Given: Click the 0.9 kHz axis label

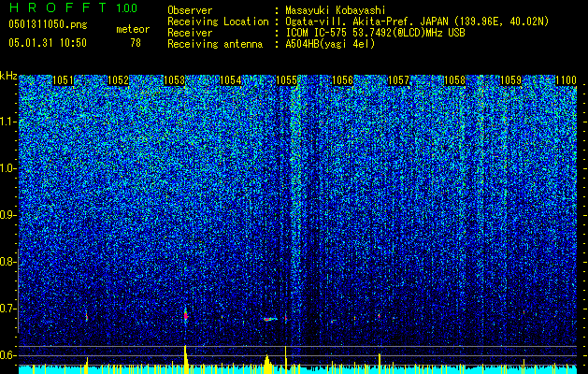Looking at the screenshot, I should point(7,215).
